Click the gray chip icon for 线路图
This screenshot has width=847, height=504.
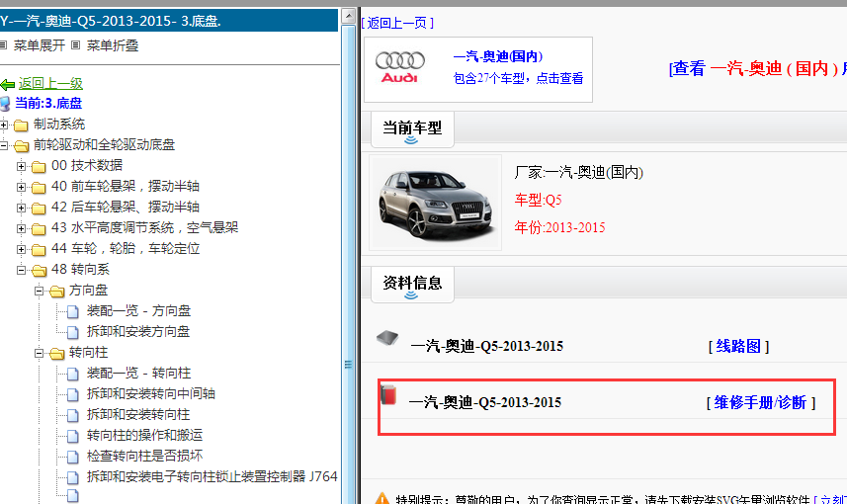click(387, 338)
